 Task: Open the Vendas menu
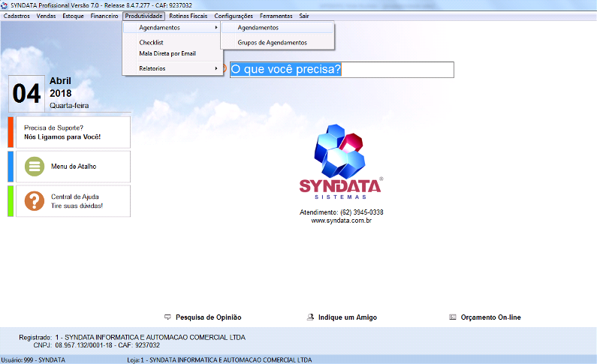point(46,16)
